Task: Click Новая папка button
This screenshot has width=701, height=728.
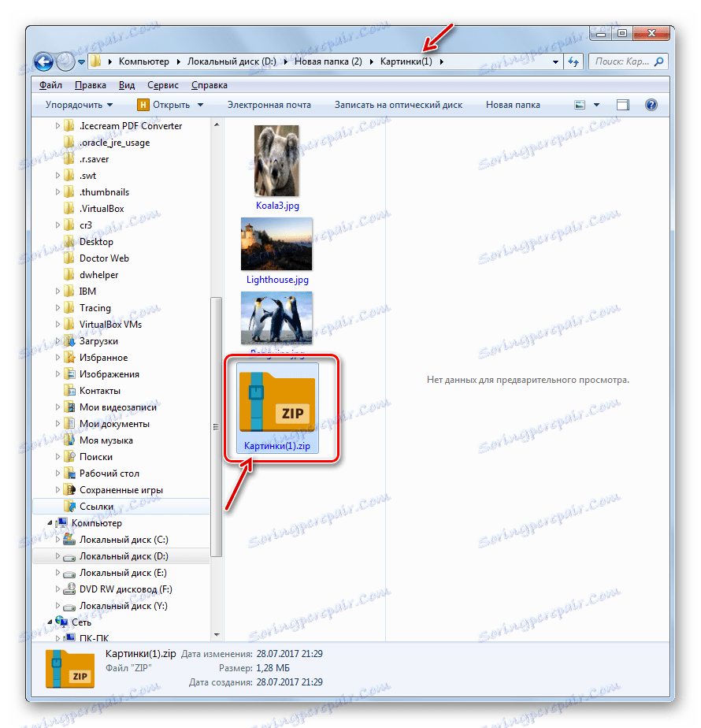Action: (513, 105)
